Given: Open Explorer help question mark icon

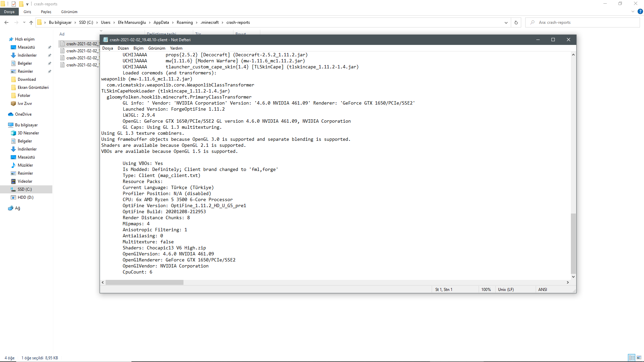Looking at the screenshot, I should [640, 11].
